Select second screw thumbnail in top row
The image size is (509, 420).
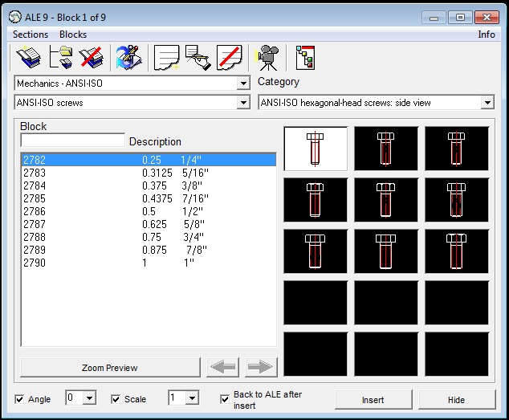click(x=386, y=149)
